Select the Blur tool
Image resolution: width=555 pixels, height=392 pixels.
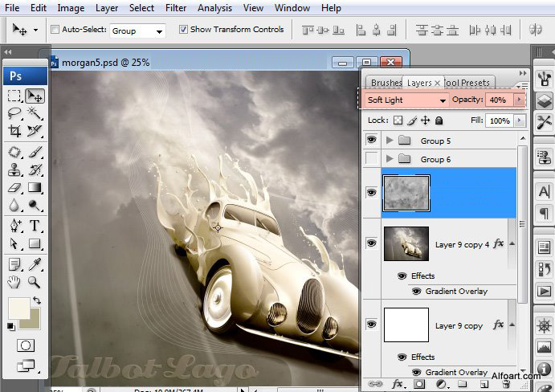coord(14,205)
